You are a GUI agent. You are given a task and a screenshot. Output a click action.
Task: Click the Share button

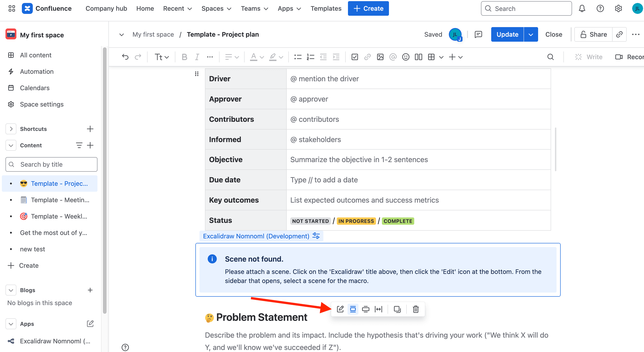[593, 35]
